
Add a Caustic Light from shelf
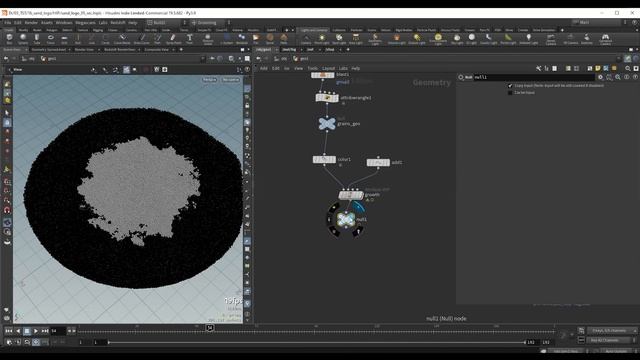(x=488, y=39)
